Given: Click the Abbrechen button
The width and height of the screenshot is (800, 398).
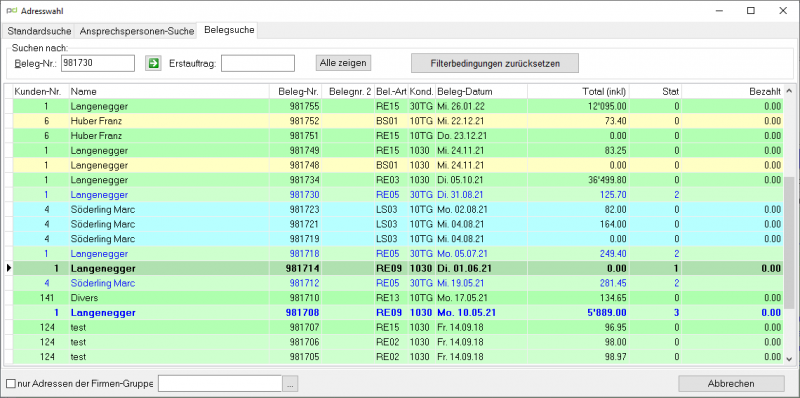Looking at the screenshot, I should 731,384.
